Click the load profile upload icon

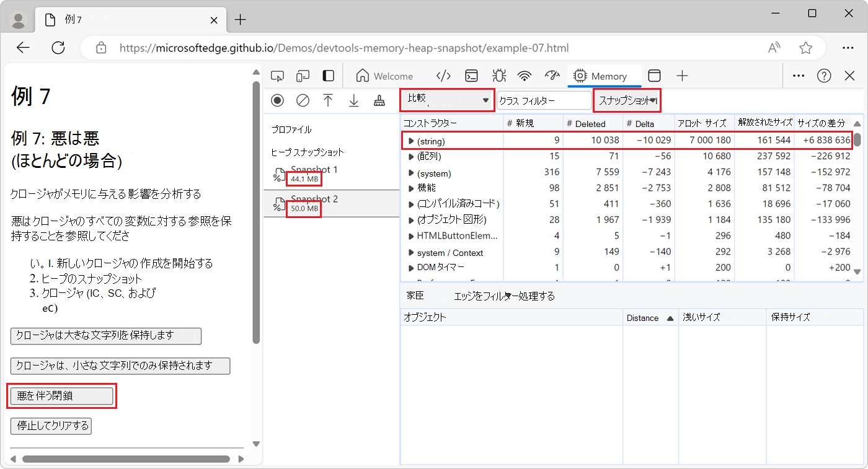[328, 100]
